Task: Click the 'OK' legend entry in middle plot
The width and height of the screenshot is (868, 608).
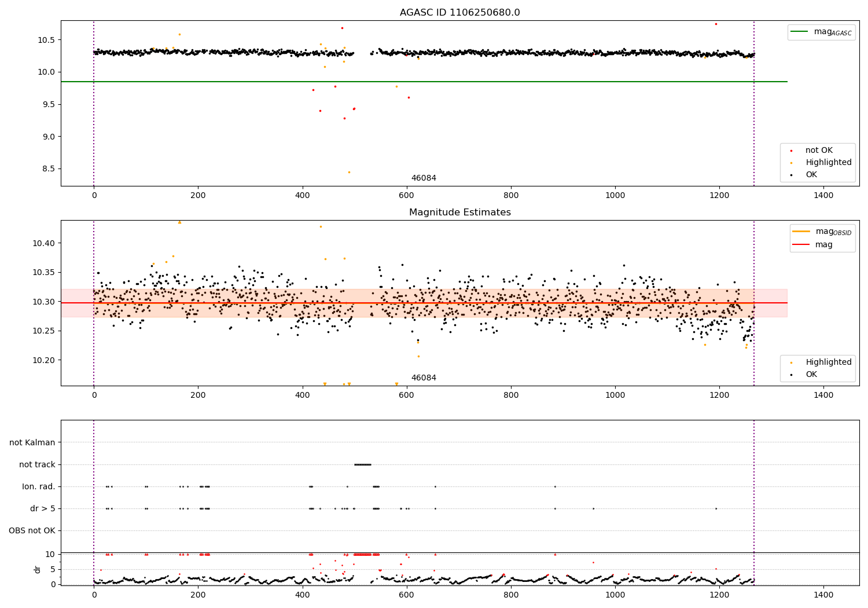Action: coord(804,375)
